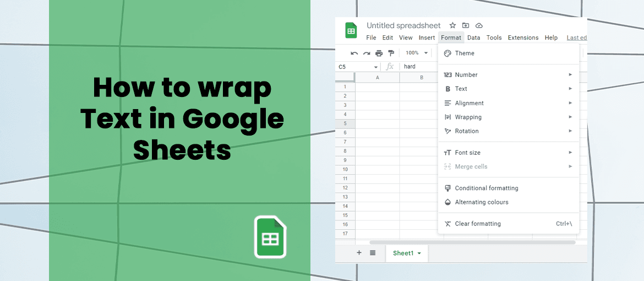Open the Edit menu
This screenshot has width=644, height=281.
point(388,37)
